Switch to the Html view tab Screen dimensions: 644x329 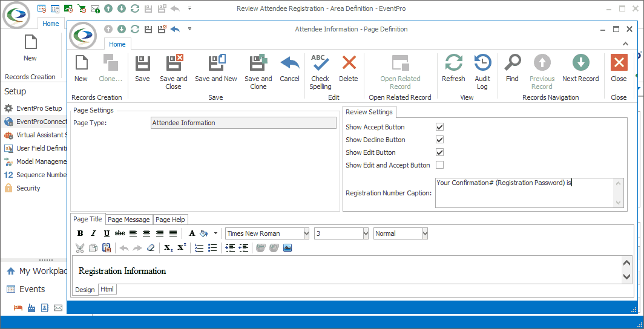pos(107,289)
